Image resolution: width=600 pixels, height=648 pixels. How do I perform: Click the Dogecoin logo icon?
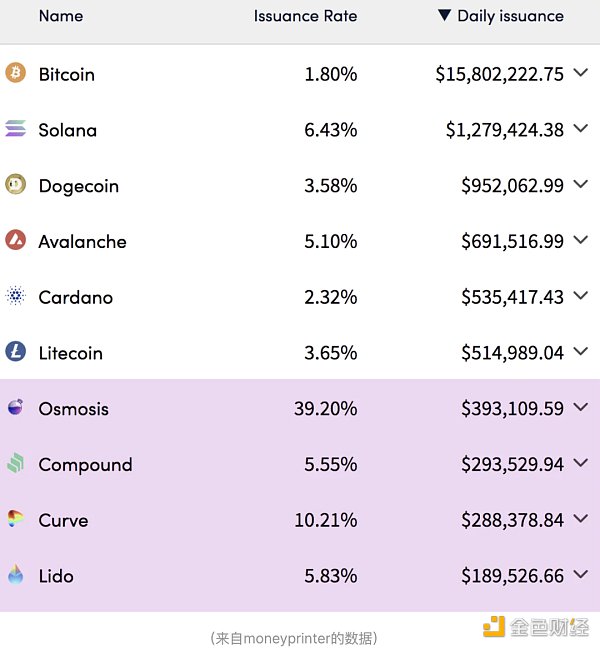[x=15, y=184]
